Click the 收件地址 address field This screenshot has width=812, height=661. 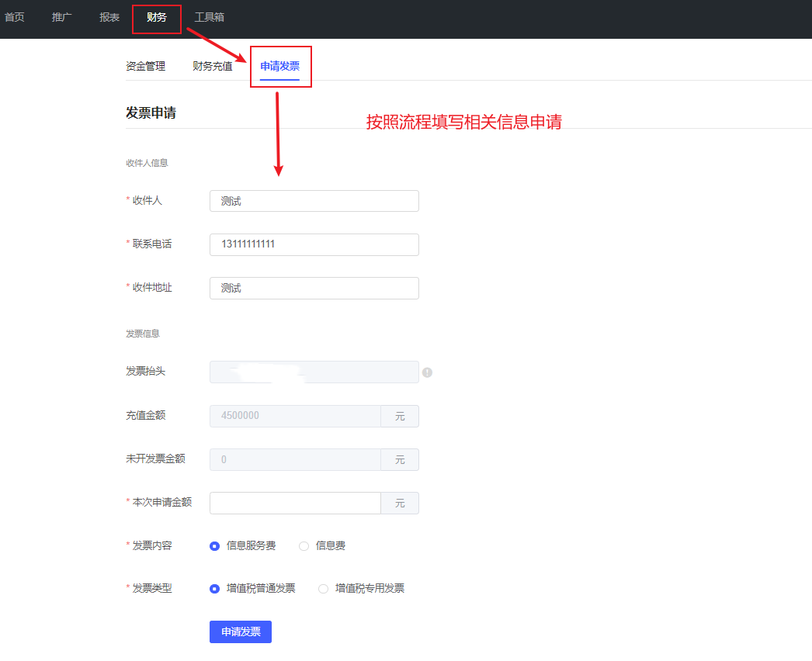point(314,288)
